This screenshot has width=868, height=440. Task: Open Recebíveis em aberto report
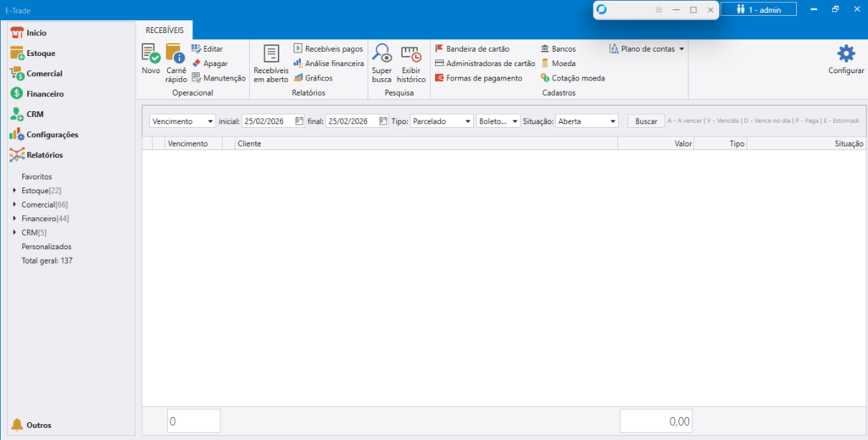point(271,64)
